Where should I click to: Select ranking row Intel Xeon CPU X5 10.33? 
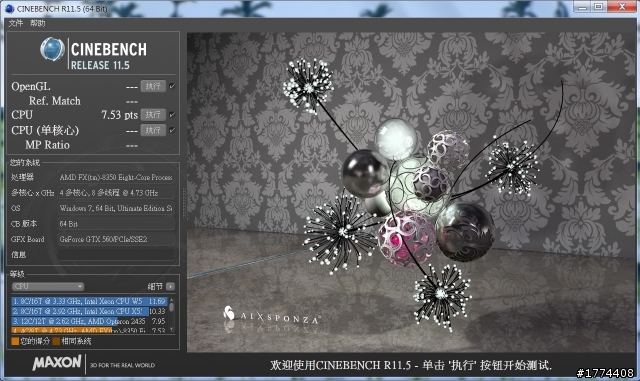(89, 311)
